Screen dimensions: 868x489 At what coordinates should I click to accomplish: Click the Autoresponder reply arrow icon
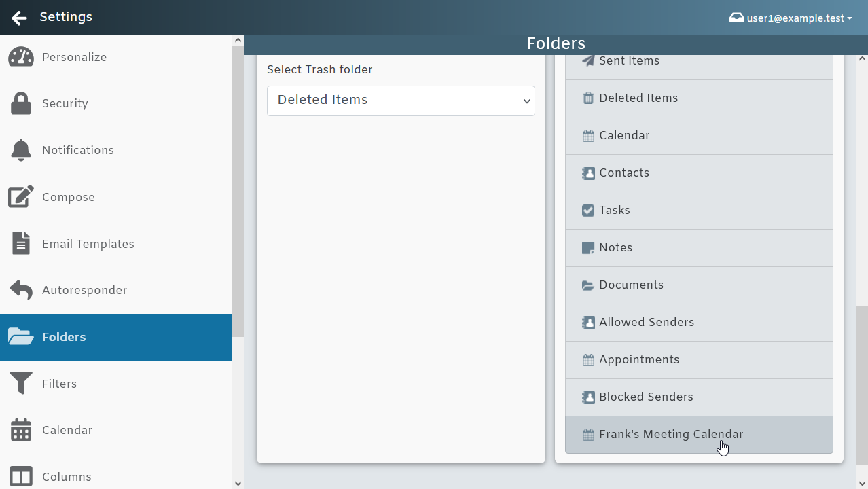(20, 290)
